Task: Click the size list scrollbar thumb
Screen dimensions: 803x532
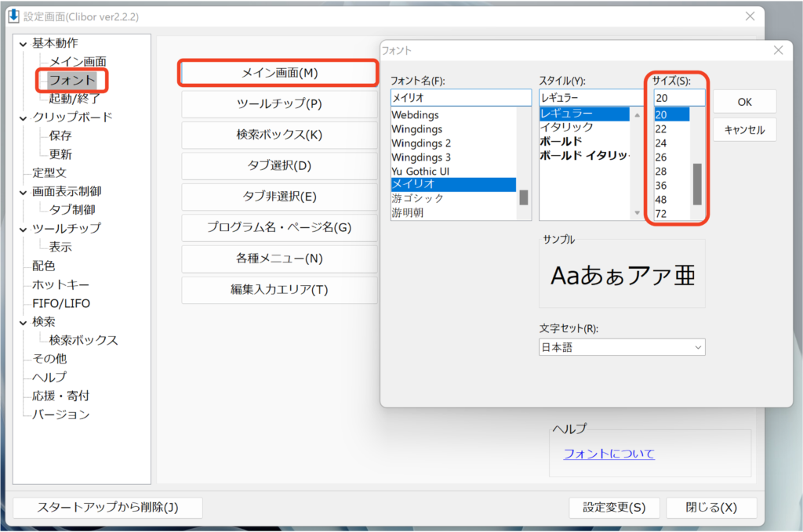Action: [697, 184]
